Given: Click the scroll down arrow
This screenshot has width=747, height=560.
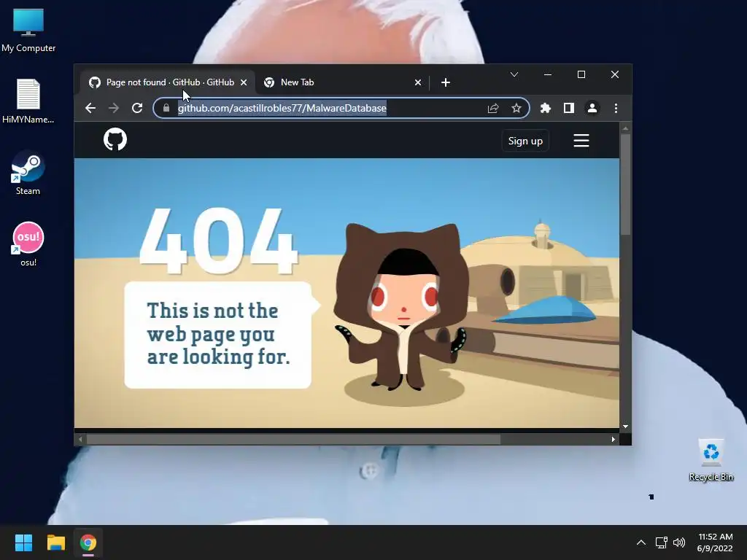Looking at the screenshot, I should pos(625,427).
